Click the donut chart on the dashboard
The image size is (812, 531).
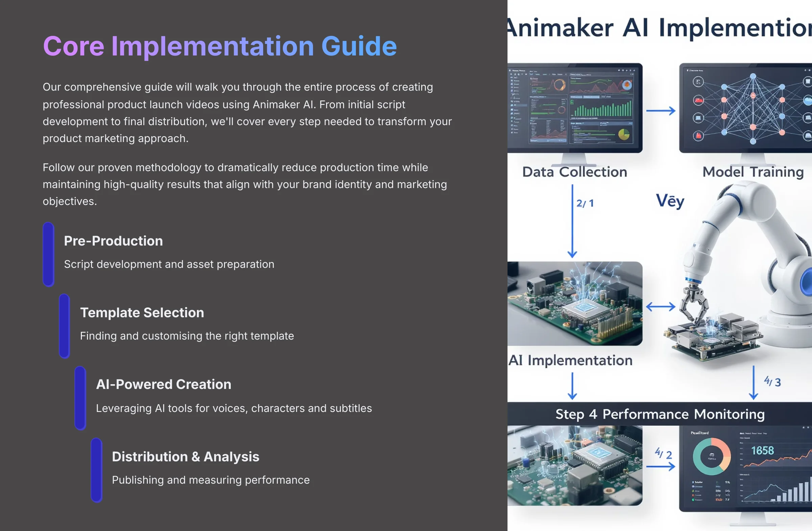click(x=712, y=456)
